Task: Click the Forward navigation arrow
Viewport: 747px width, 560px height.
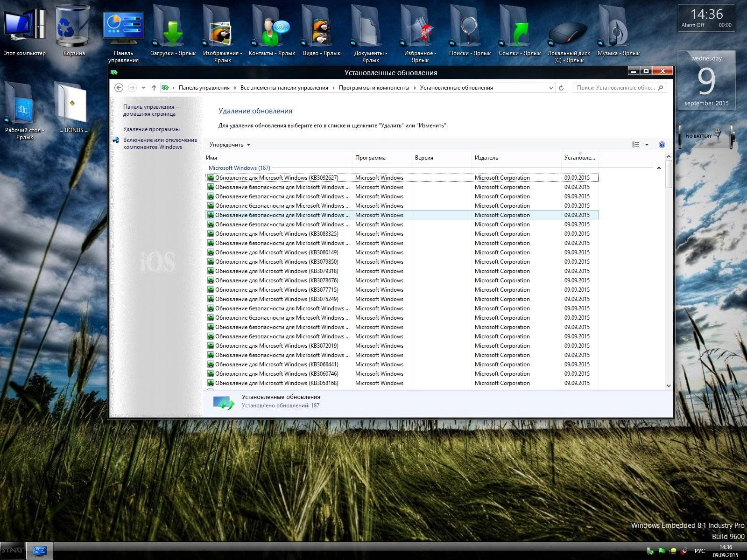Action: (x=132, y=88)
